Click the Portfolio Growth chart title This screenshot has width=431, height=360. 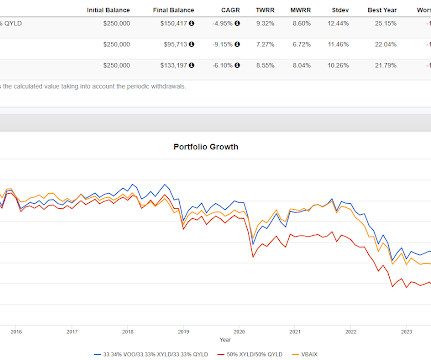(206, 147)
